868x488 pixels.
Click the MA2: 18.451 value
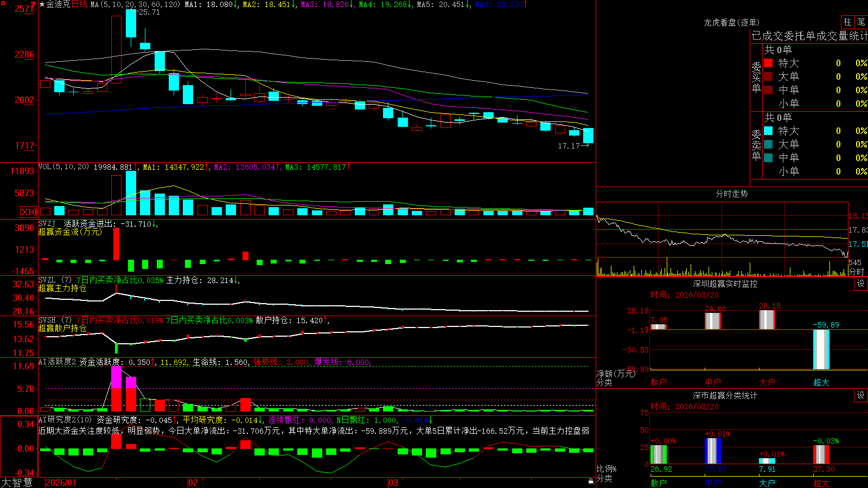click(x=269, y=4)
